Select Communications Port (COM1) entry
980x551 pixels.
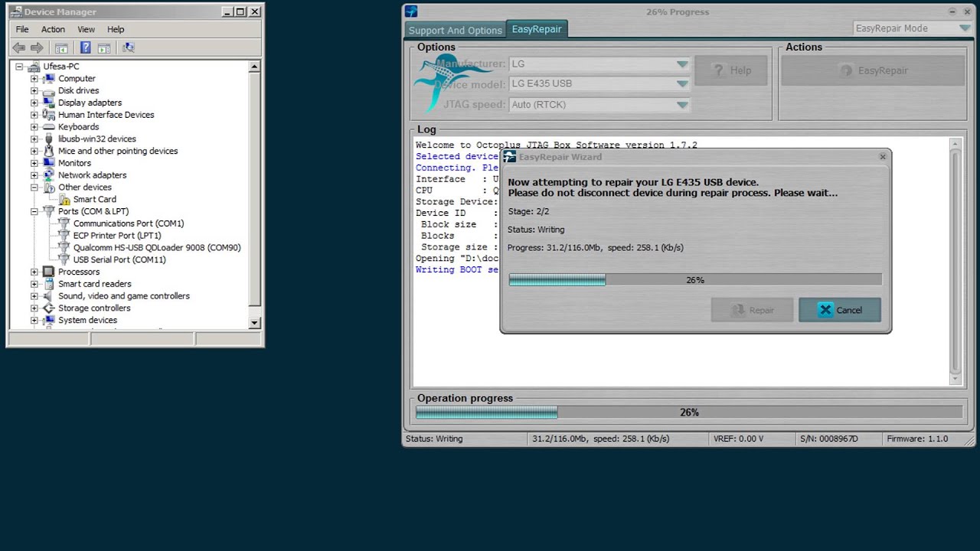tap(129, 223)
